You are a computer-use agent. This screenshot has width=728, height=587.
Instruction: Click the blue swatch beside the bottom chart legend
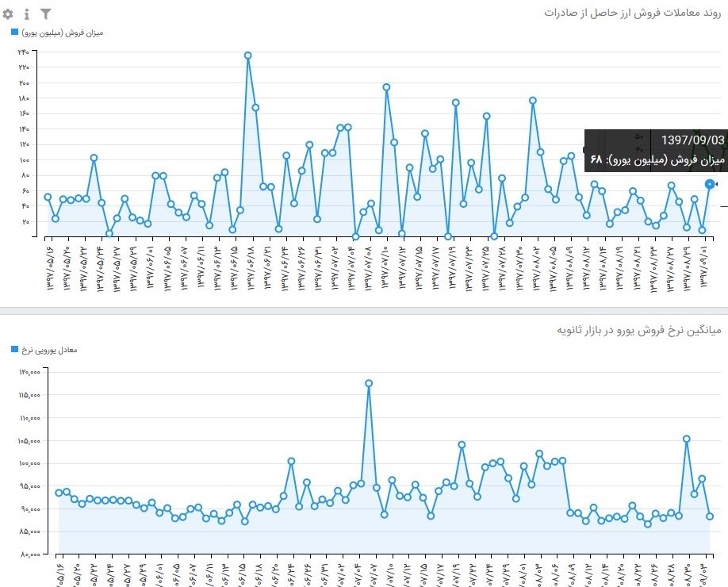tap(14, 350)
